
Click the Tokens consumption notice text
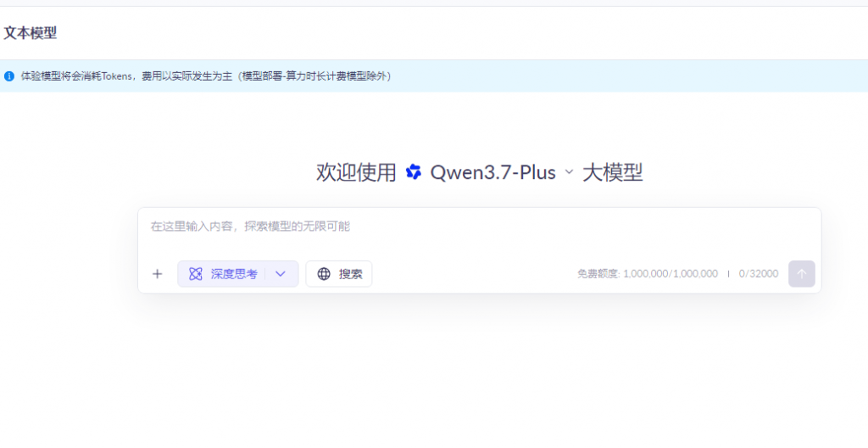click(x=207, y=76)
